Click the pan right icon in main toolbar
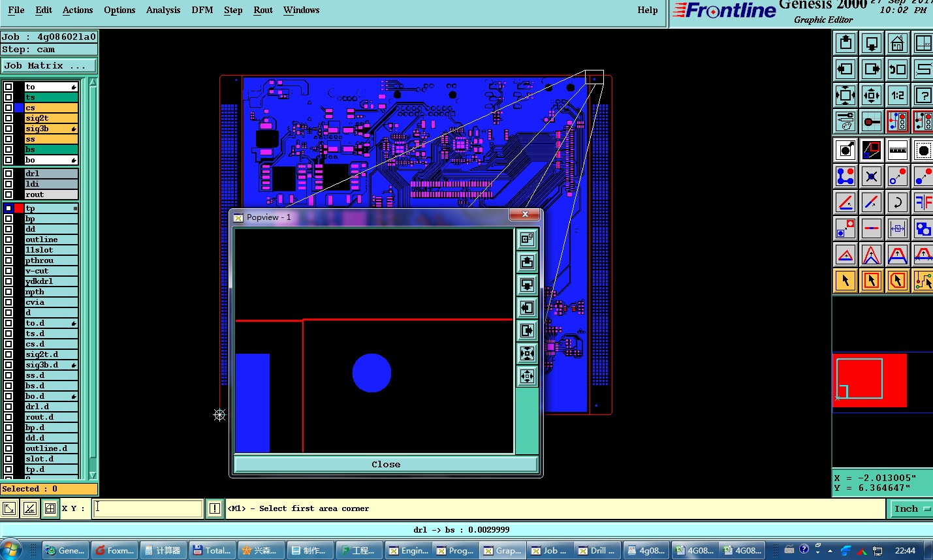Viewport: 933px width, 560px height. [x=872, y=69]
